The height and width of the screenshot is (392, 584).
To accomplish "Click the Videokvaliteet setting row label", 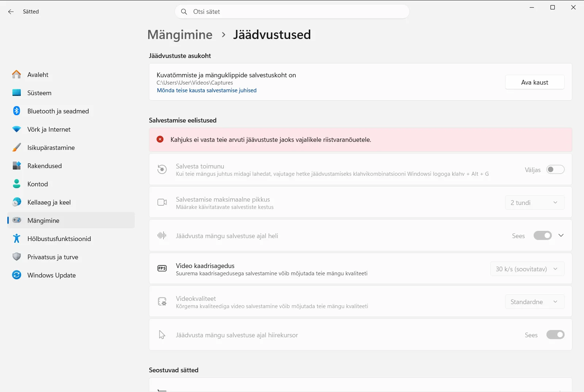I will (x=196, y=298).
